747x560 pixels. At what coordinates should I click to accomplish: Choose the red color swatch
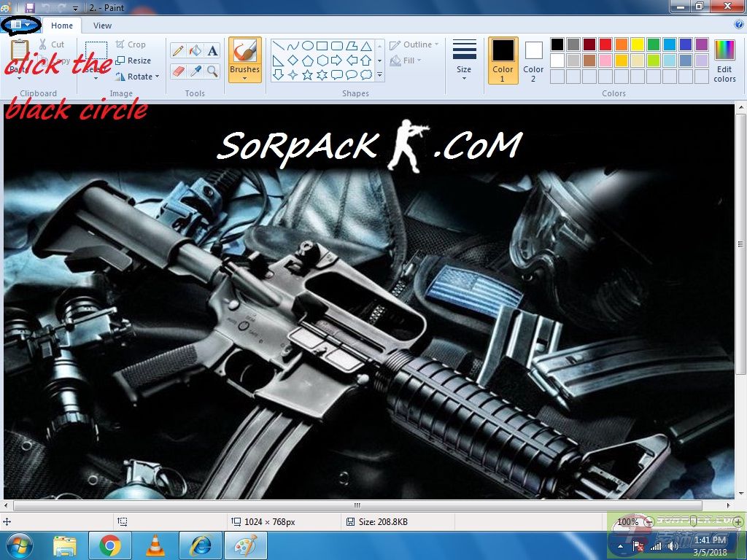pyautogui.click(x=605, y=44)
